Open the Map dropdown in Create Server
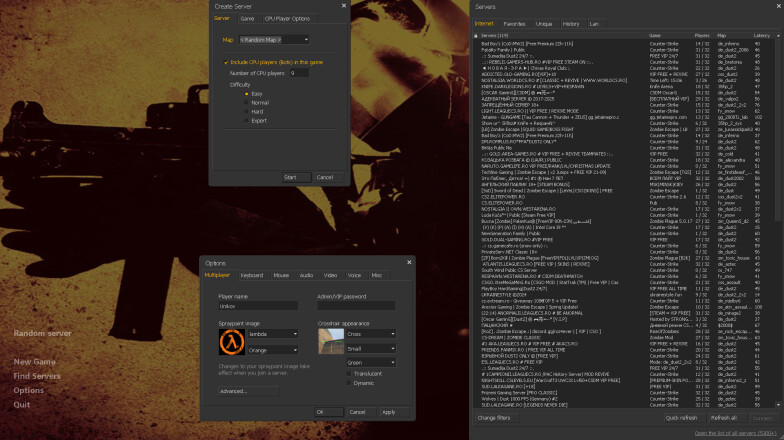Screen dimensions: 784x440 pyautogui.click(x=274, y=40)
